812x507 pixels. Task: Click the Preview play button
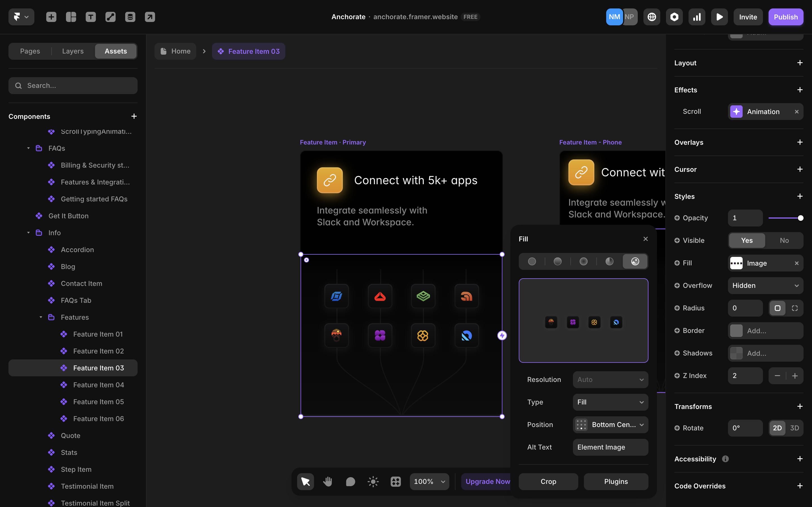click(x=719, y=17)
